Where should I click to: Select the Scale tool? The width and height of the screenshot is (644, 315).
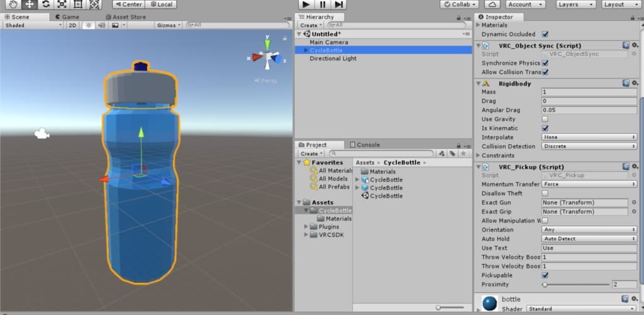click(62, 4)
